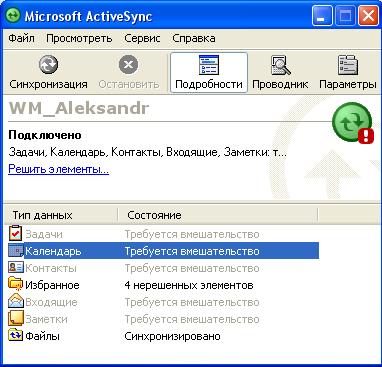The height and width of the screenshot is (367, 382).
Task: Click Входящие's 'Требуется вмешательство' status
Action: click(192, 302)
